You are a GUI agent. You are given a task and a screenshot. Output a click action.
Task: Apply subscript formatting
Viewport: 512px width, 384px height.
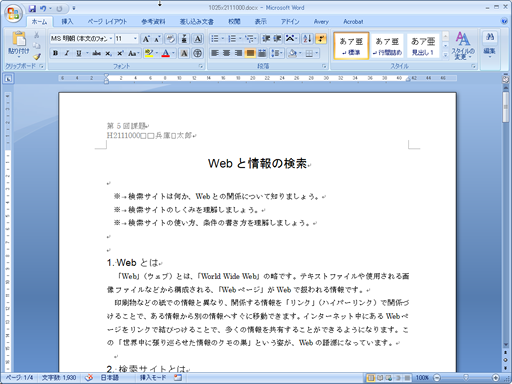coord(109,53)
